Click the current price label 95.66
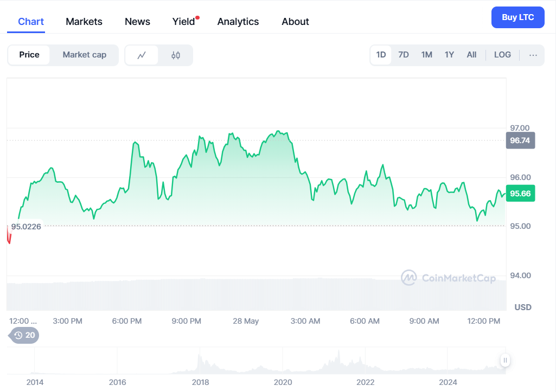 click(520, 194)
